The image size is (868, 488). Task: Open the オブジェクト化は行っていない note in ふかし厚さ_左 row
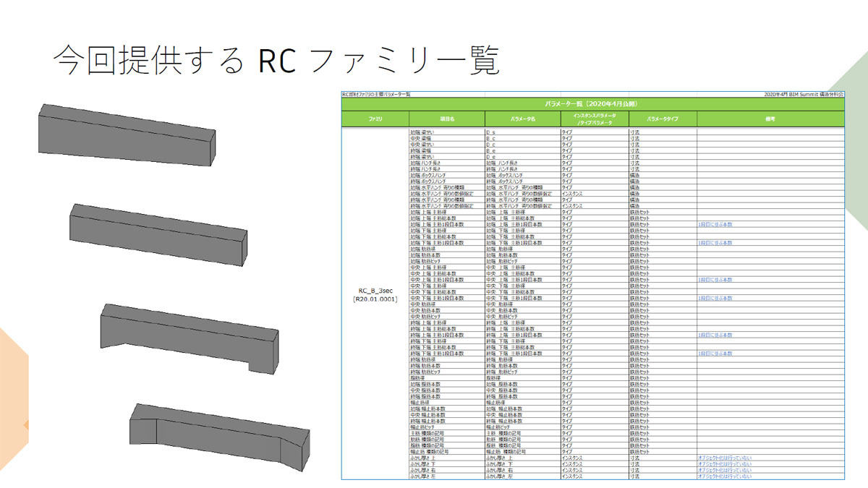(x=724, y=476)
